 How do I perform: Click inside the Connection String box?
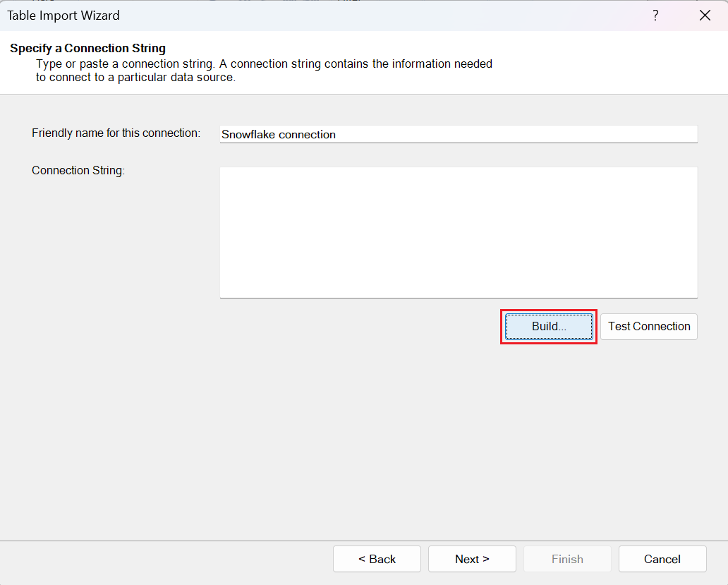pyautogui.click(x=459, y=231)
